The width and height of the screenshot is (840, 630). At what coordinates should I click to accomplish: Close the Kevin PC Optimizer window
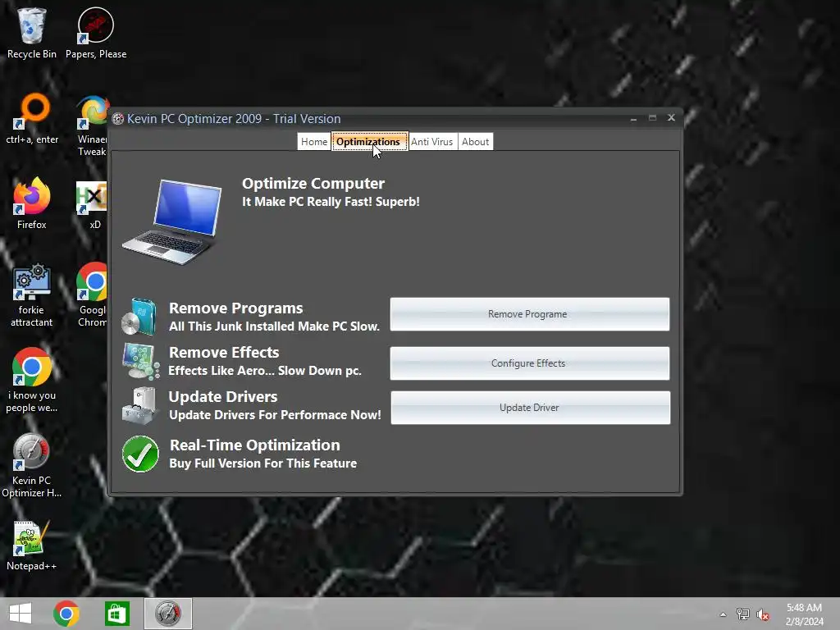coord(671,117)
